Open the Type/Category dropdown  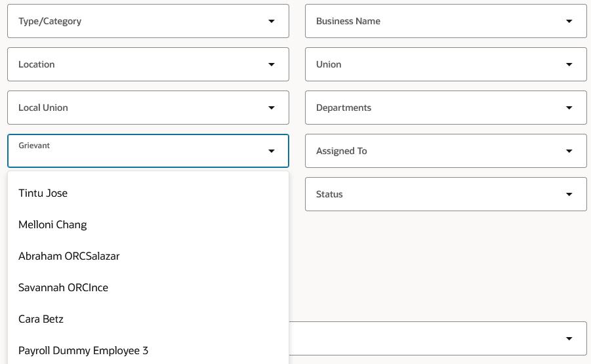click(148, 21)
